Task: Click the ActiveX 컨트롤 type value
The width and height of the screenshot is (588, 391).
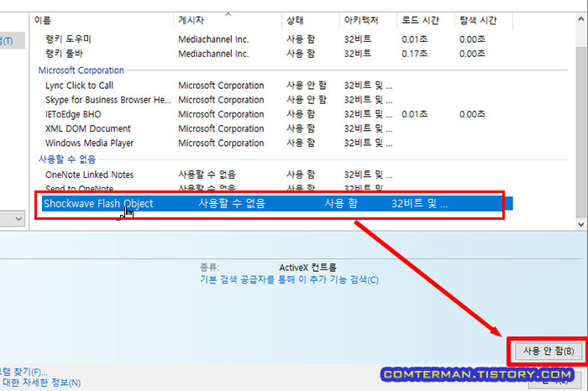Action: point(308,268)
